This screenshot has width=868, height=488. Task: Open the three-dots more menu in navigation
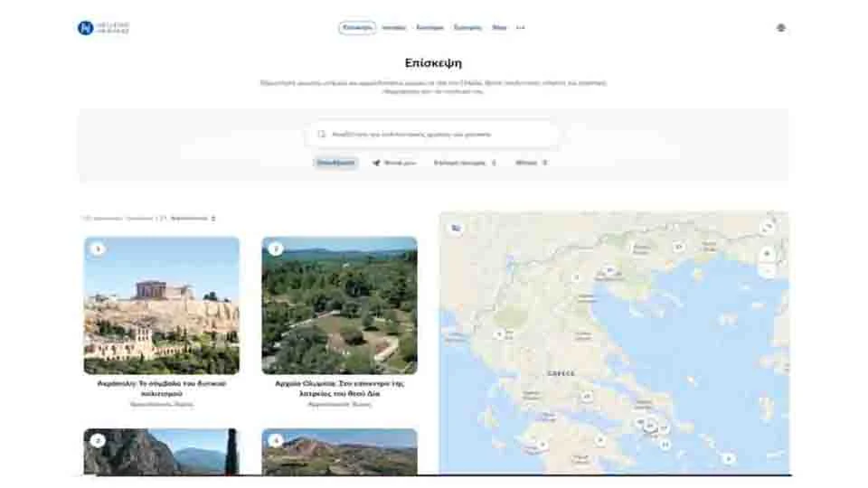520,28
